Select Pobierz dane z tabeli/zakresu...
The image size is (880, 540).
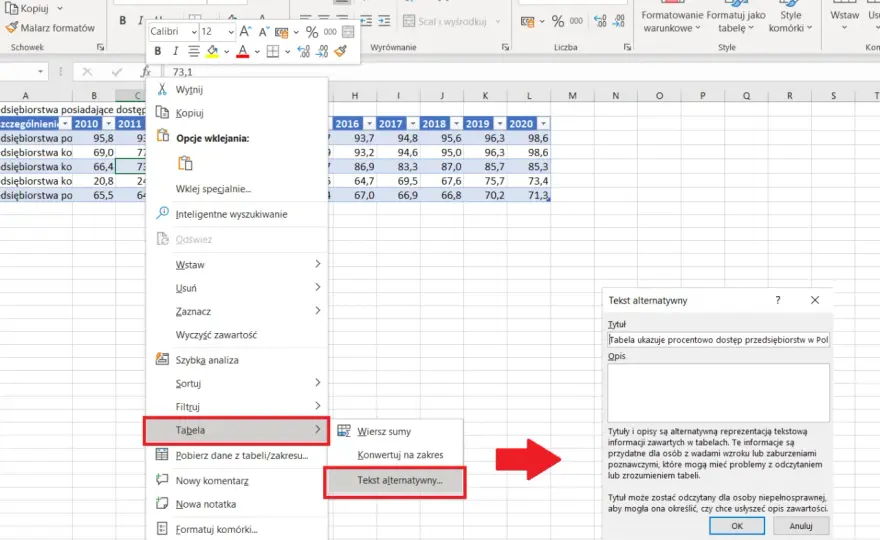point(237,455)
